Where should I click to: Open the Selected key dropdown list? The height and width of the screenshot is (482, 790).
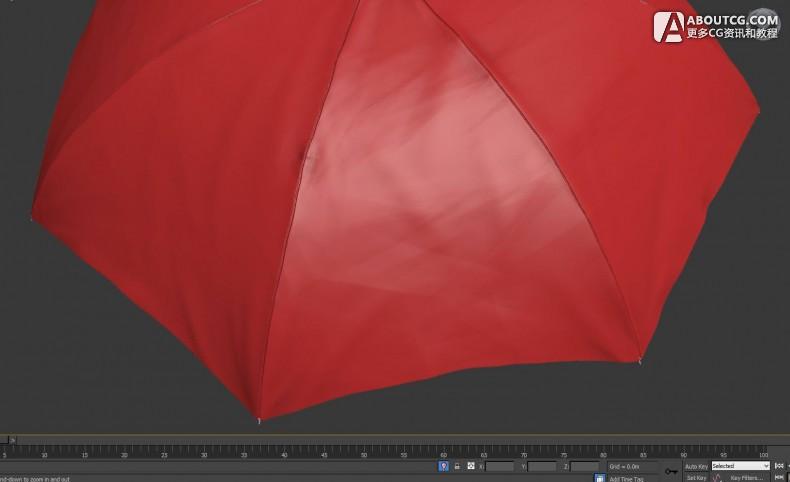[x=740, y=466]
